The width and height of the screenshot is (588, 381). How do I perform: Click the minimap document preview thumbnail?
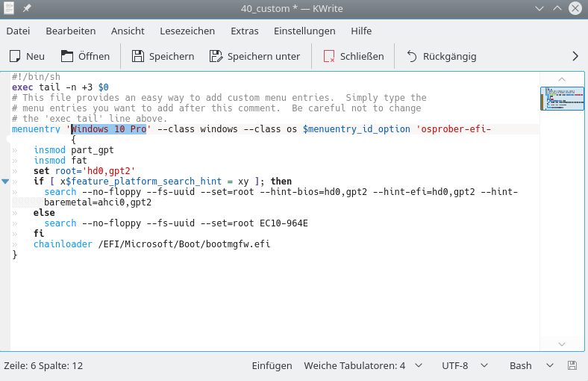tap(562, 99)
